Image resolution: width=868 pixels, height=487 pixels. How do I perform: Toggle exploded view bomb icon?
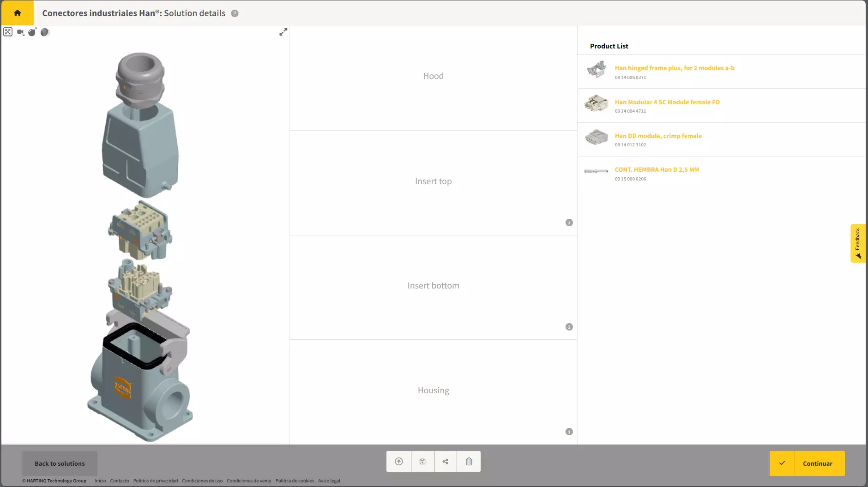[x=32, y=32]
